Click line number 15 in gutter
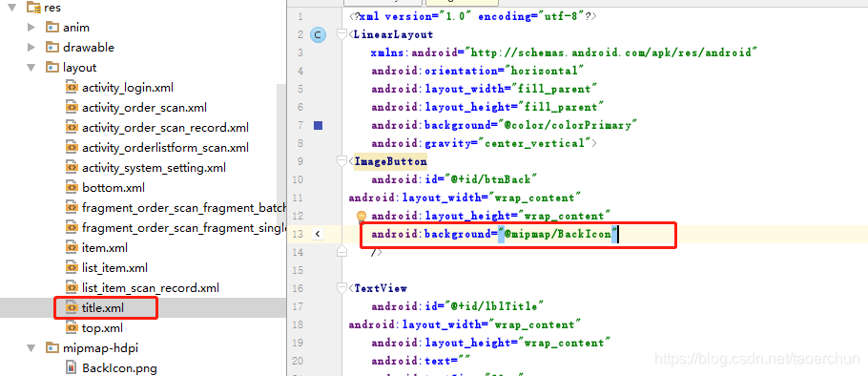 298,270
